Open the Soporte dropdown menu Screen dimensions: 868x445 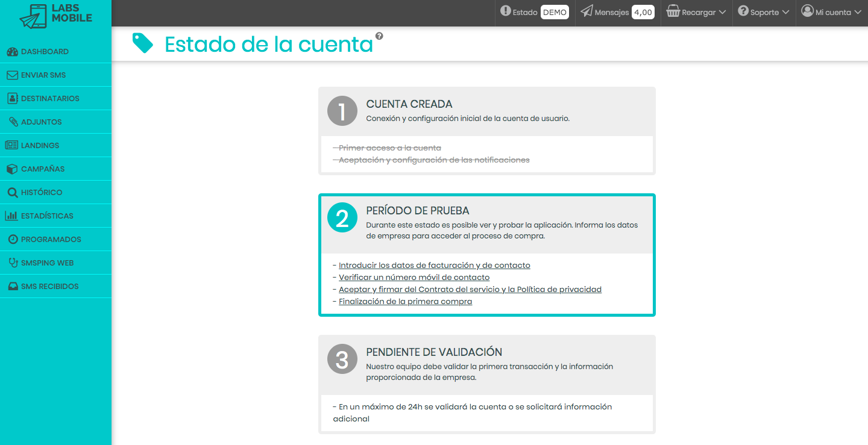pos(764,12)
